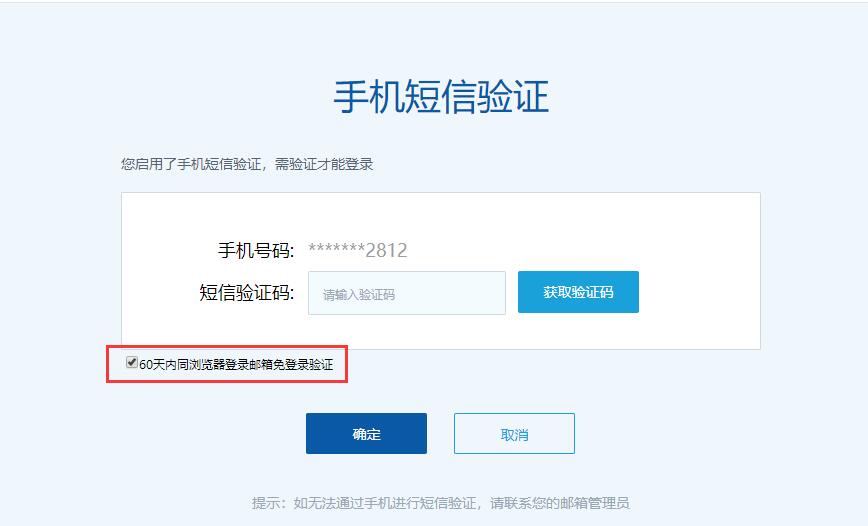Select the white outlined 取消 button
The image size is (868, 526).
tap(514, 434)
